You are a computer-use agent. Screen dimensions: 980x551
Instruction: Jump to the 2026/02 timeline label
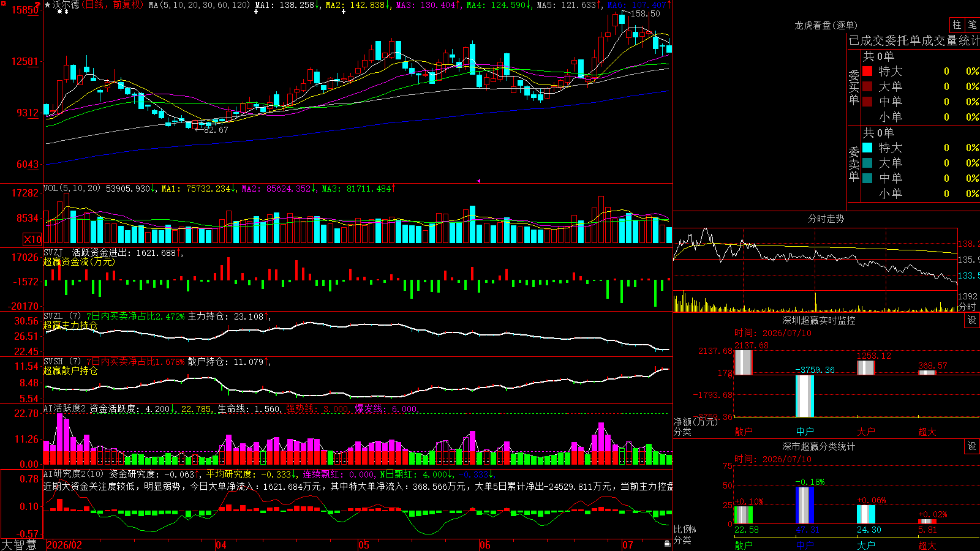pyautogui.click(x=64, y=545)
